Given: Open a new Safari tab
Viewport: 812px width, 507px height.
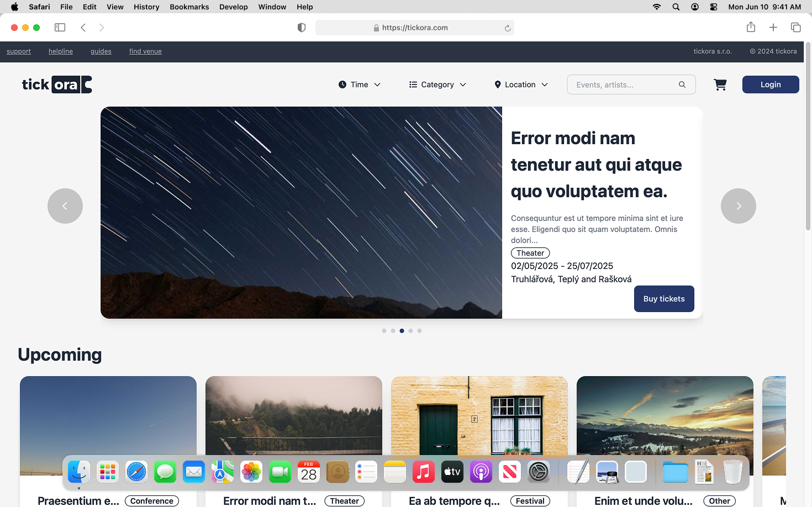Looking at the screenshot, I should 773,28.
